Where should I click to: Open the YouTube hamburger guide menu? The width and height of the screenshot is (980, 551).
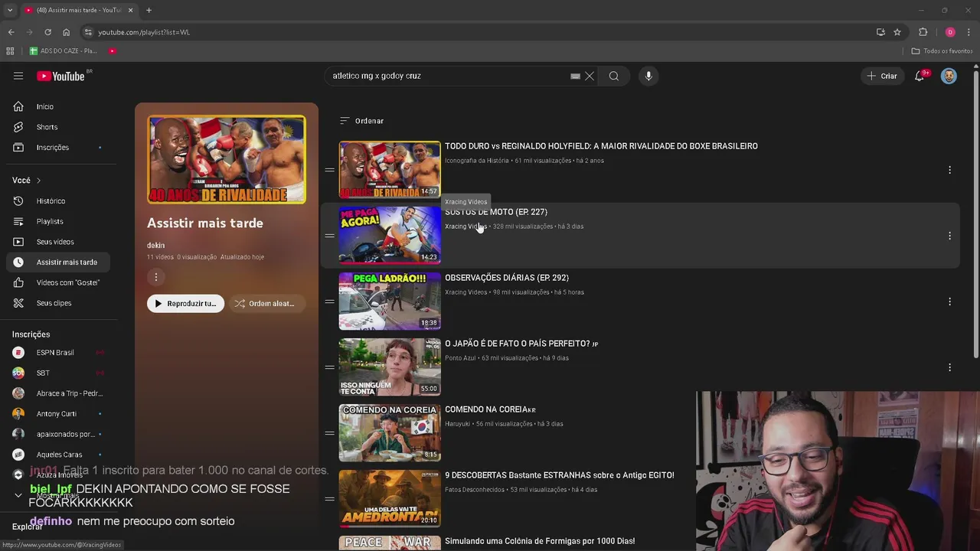[18, 76]
